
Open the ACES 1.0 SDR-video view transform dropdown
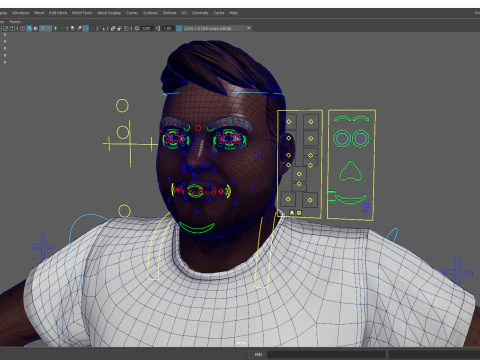[217, 28]
